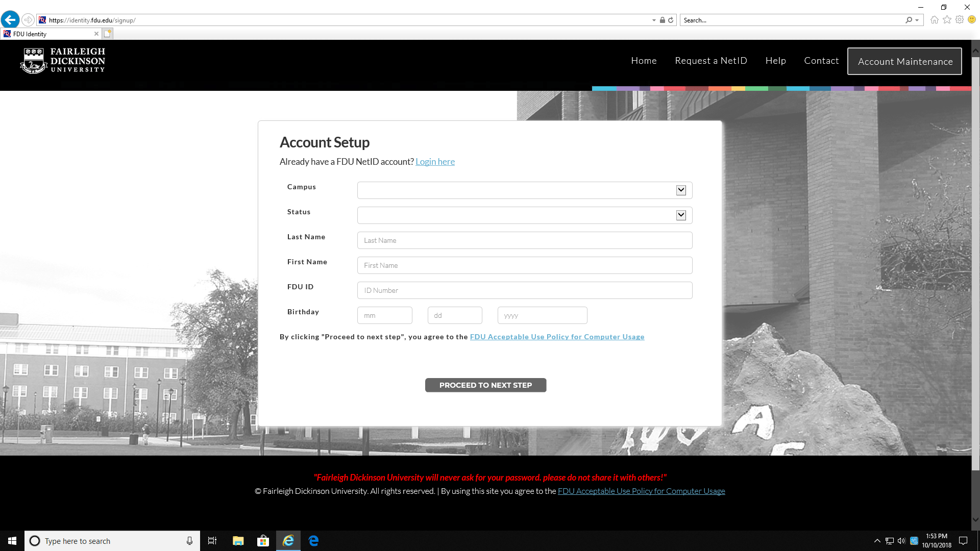
Task: Click the taskbar microphone icon
Action: click(x=189, y=541)
